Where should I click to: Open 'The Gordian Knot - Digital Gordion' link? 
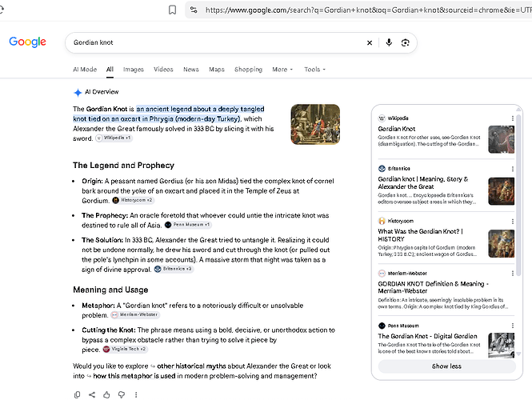pos(427,336)
